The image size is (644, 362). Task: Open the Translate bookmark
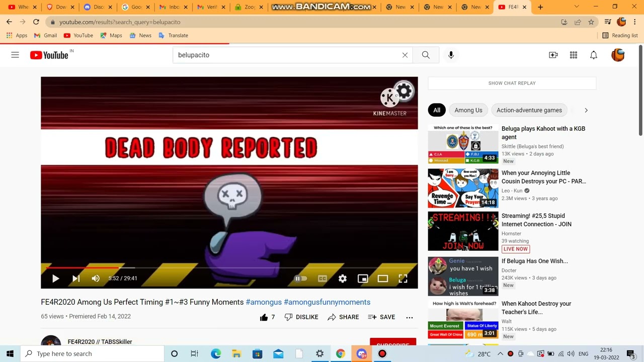point(173,35)
